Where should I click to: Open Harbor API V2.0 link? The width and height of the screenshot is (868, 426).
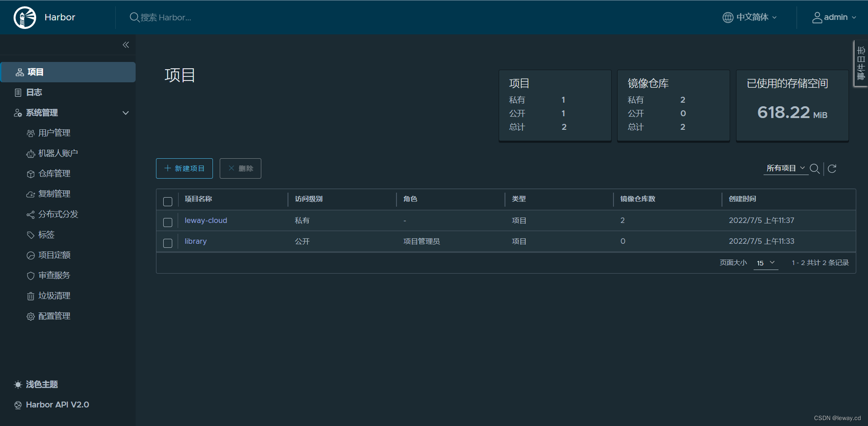[x=57, y=405]
